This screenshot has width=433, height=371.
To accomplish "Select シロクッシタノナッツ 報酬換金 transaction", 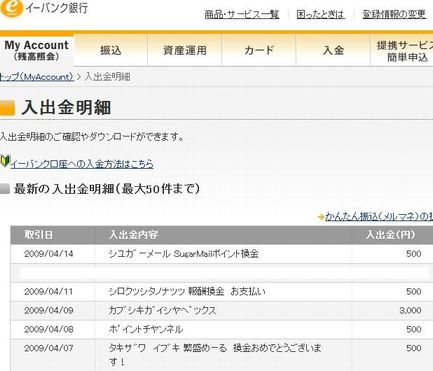I will pos(187,292).
